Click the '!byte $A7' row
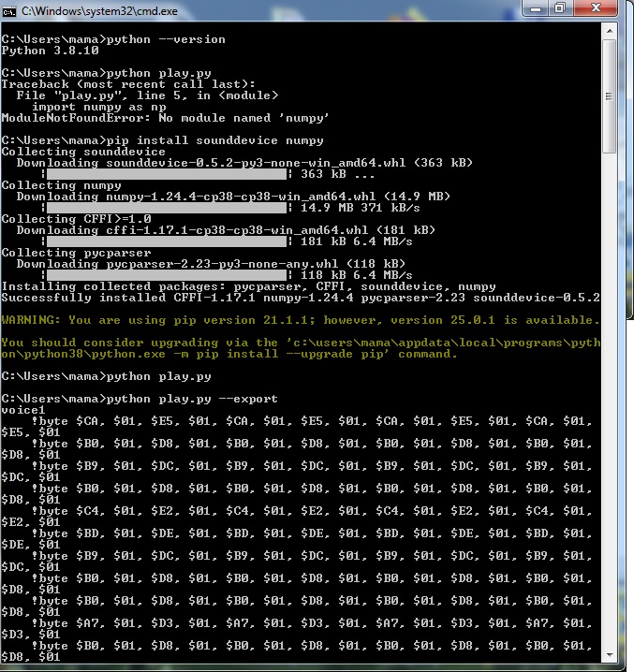The width and height of the screenshot is (634, 672). point(312,623)
